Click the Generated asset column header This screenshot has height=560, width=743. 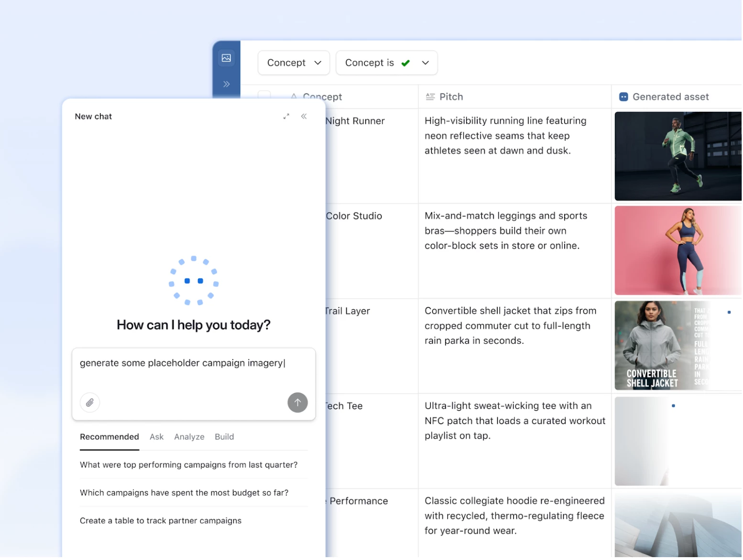coord(677,97)
